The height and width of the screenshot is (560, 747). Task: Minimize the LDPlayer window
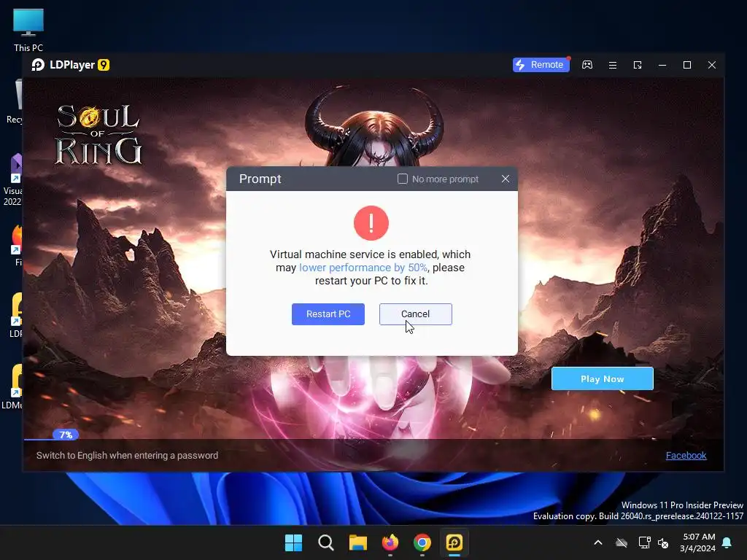pyautogui.click(x=662, y=65)
